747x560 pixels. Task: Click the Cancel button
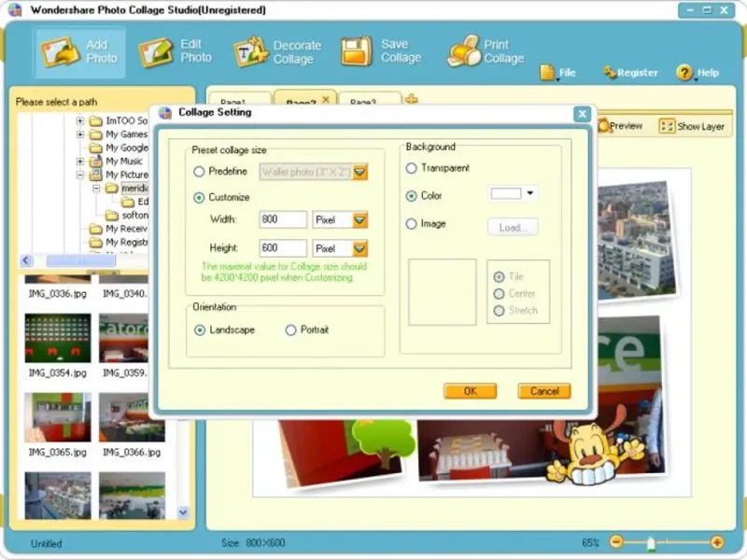544,391
